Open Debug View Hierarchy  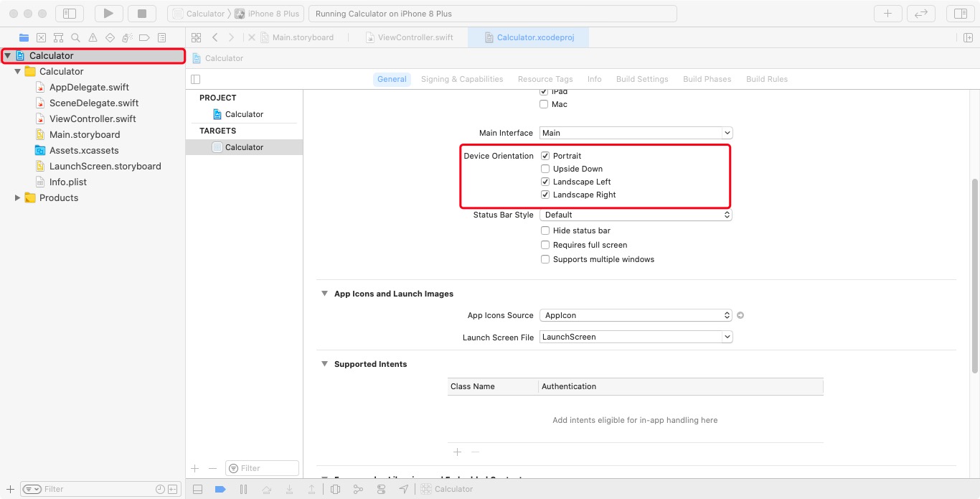335,489
